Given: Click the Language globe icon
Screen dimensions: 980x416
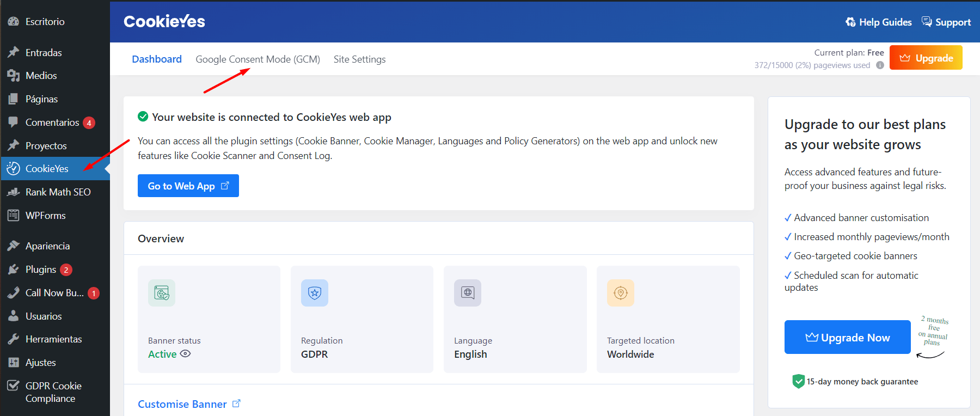Looking at the screenshot, I should (x=468, y=293).
